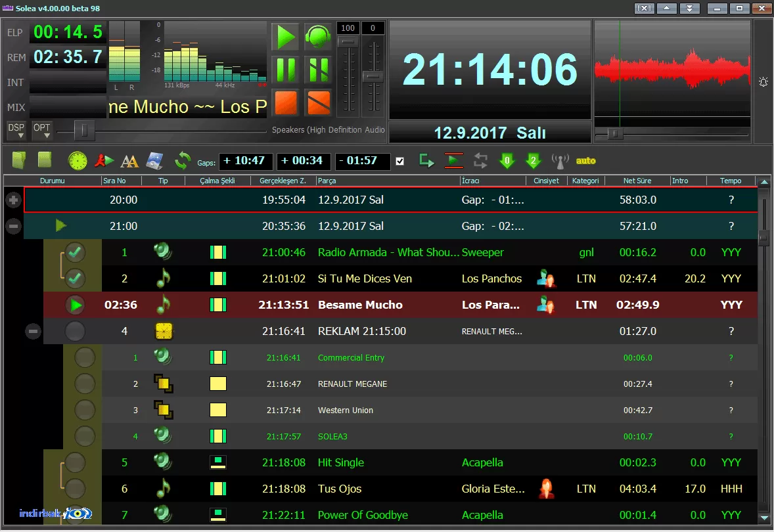Click the orange Stop button
The image size is (774, 532).
[x=285, y=102]
